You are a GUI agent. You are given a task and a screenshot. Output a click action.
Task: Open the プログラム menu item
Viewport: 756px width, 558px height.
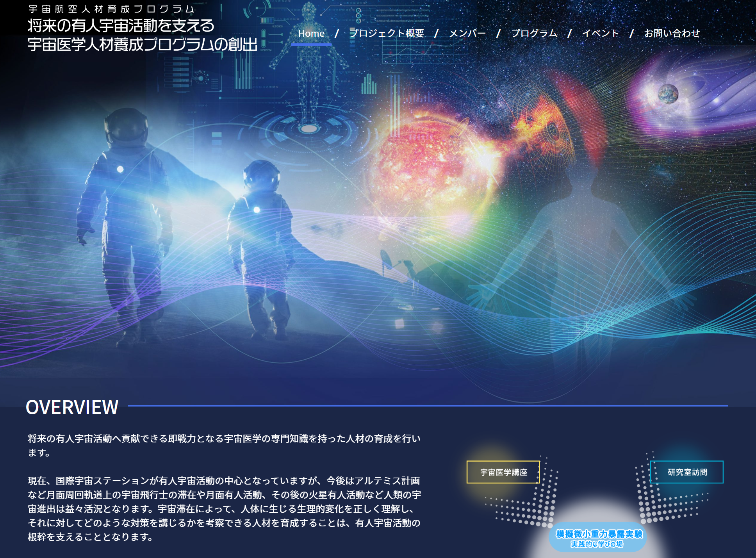click(534, 34)
